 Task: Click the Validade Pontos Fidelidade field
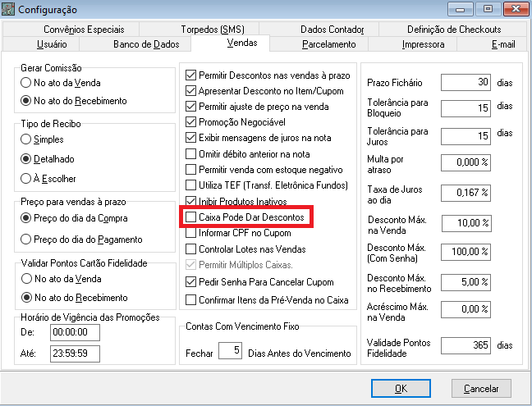[x=465, y=345]
